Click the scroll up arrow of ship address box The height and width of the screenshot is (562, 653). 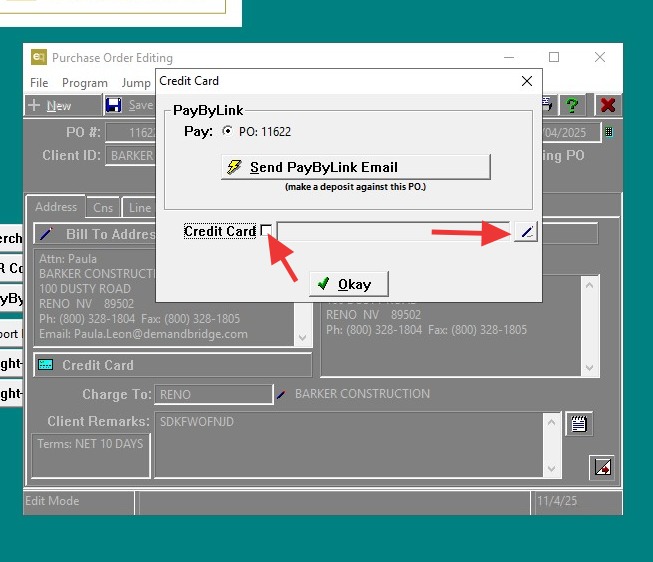coord(589,285)
